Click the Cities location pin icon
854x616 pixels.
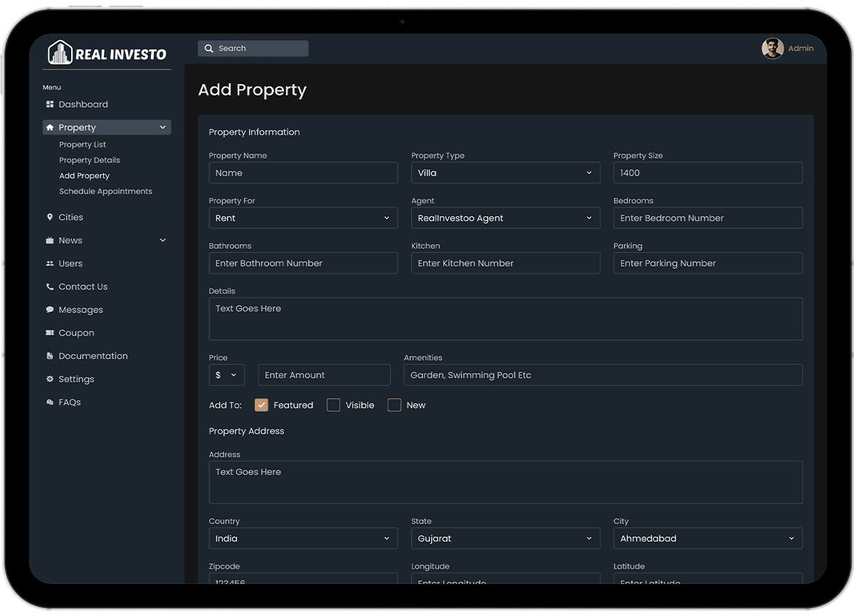[50, 217]
